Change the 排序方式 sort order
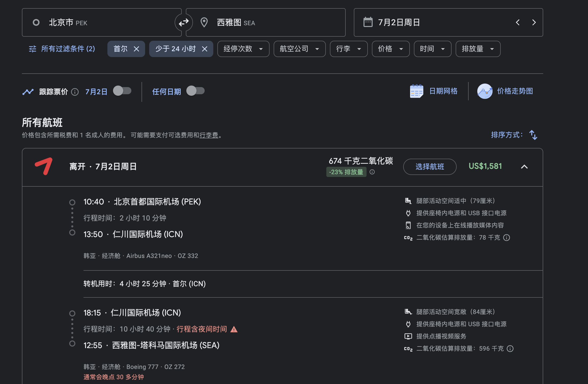Screen dimensions: 588x384 [x=533, y=135]
